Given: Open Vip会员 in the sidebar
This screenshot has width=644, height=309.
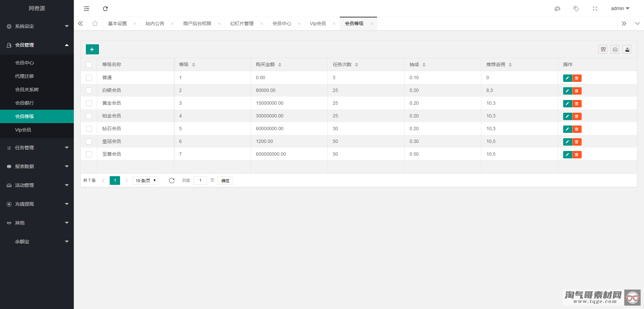Looking at the screenshot, I should tap(37, 130).
